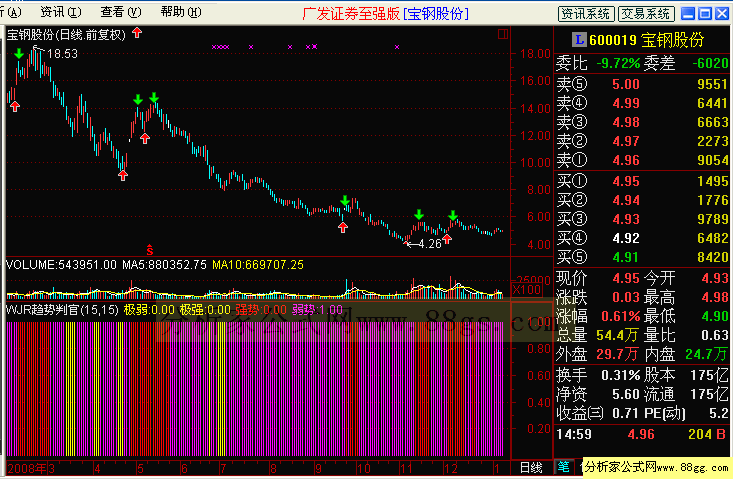Viewport: 733px width, 479px height.
Task: Click the 净资 5.60 value
Action: click(626, 394)
